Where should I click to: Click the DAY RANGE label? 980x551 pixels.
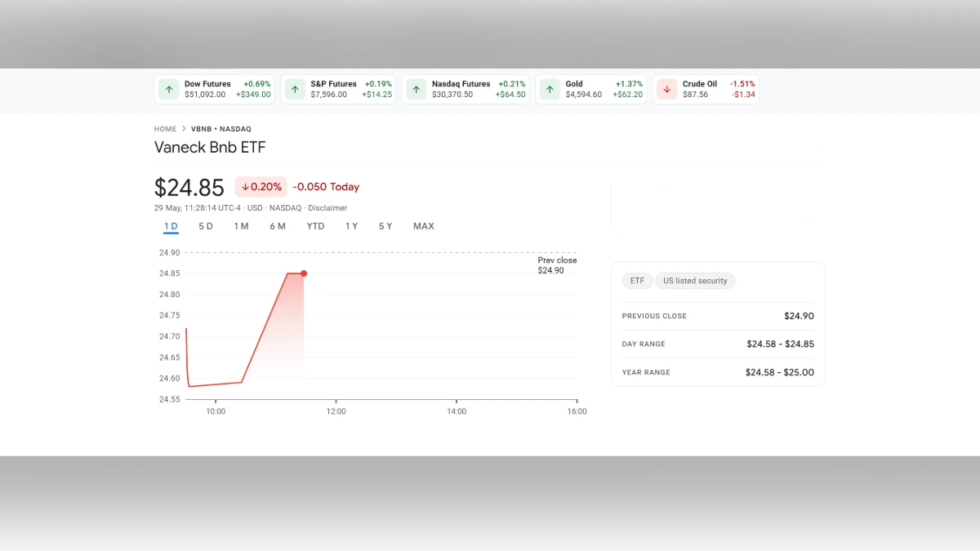[644, 344]
